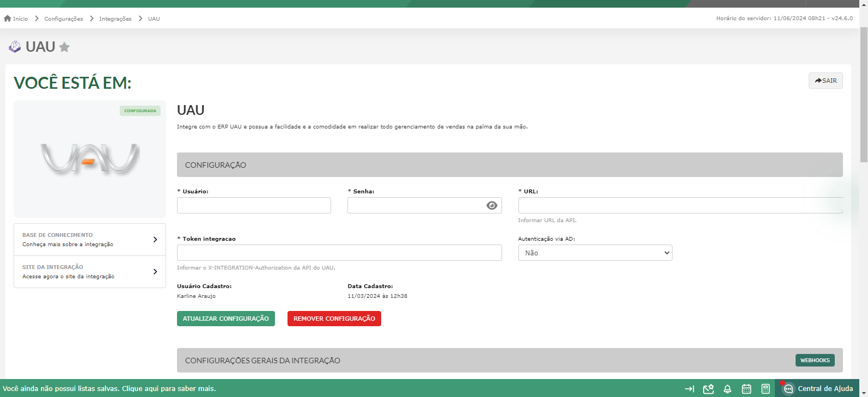Click the Atualizar Configuração button
This screenshot has height=397, width=868.
click(x=226, y=319)
